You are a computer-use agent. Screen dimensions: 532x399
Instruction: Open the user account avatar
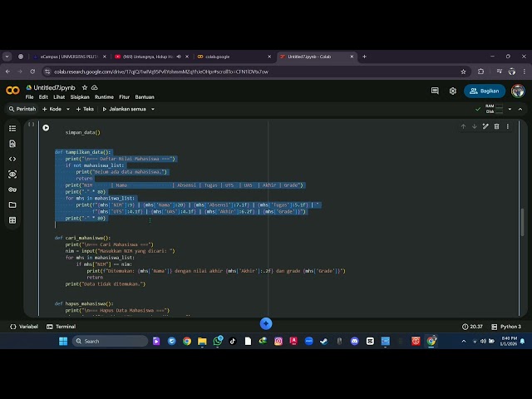click(518, 91)
